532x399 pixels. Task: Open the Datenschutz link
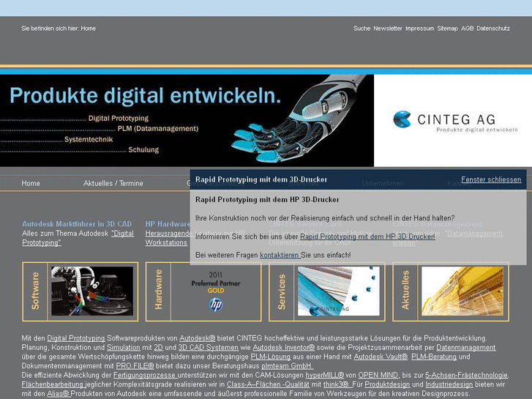[x=493, y=29]
